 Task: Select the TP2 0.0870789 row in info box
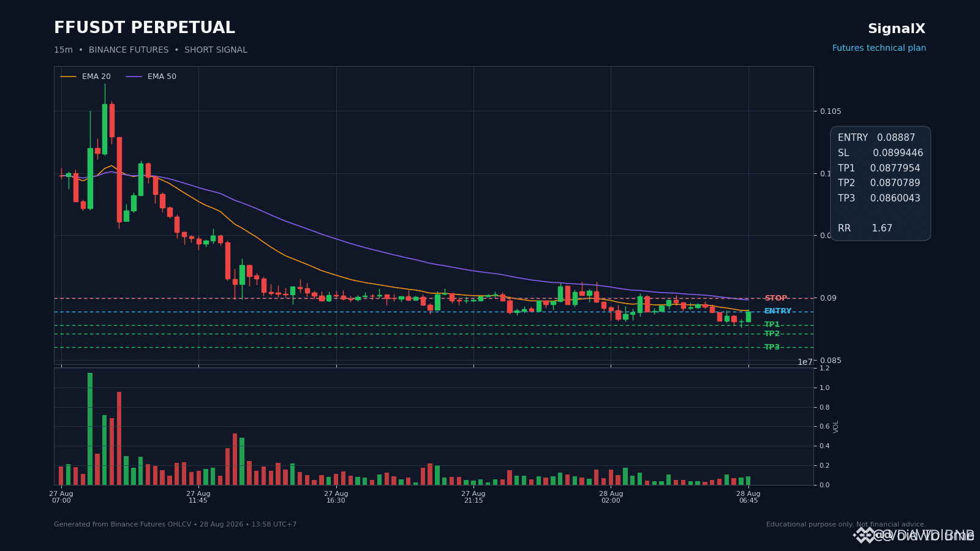tap(879, 183)
